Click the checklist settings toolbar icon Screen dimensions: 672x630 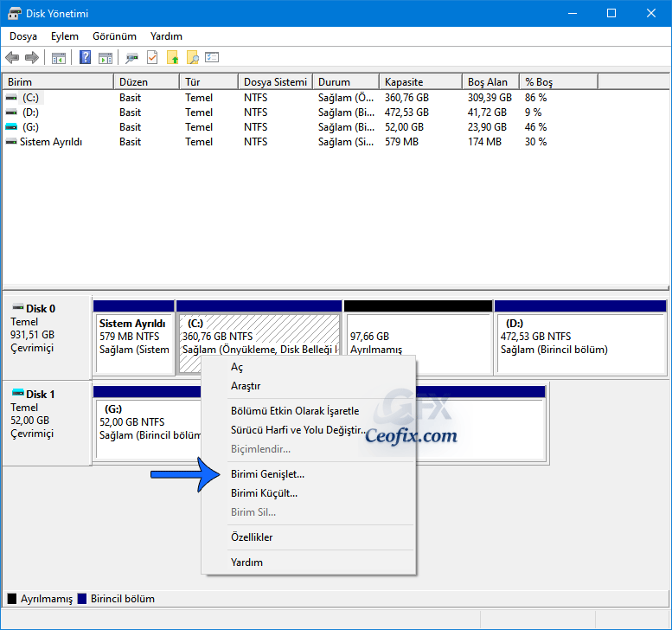(212, 57)
